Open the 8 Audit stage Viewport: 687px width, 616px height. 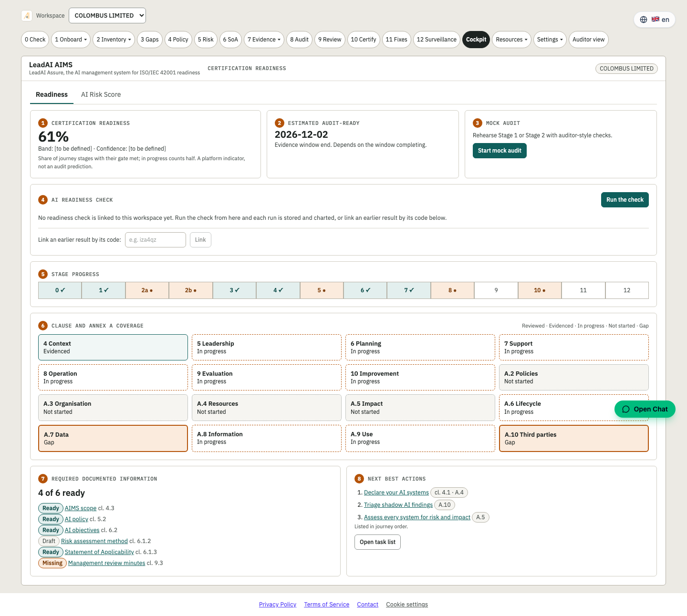(x=299, y=40)
